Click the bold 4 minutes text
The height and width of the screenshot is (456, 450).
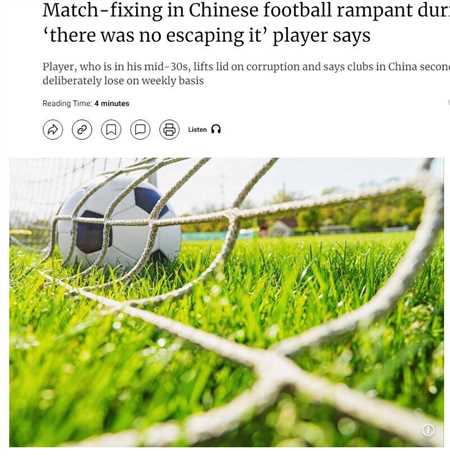[x=112, y=103]
